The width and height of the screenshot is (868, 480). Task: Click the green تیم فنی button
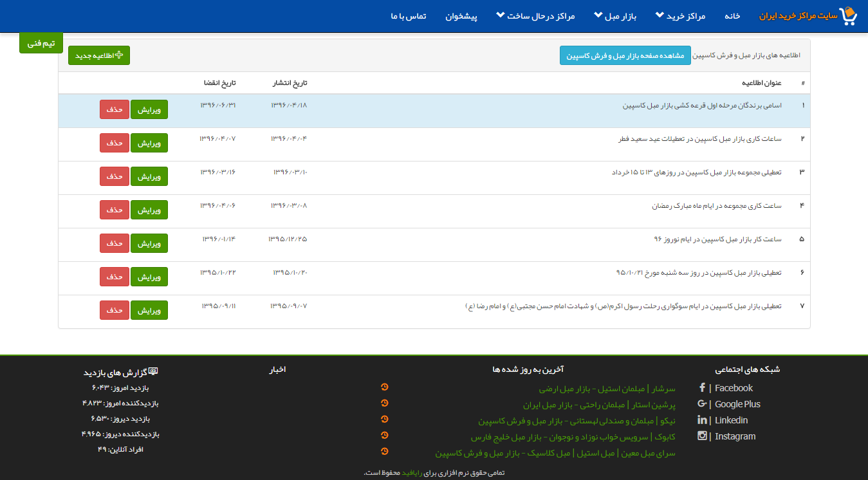[x=41, y=43]
